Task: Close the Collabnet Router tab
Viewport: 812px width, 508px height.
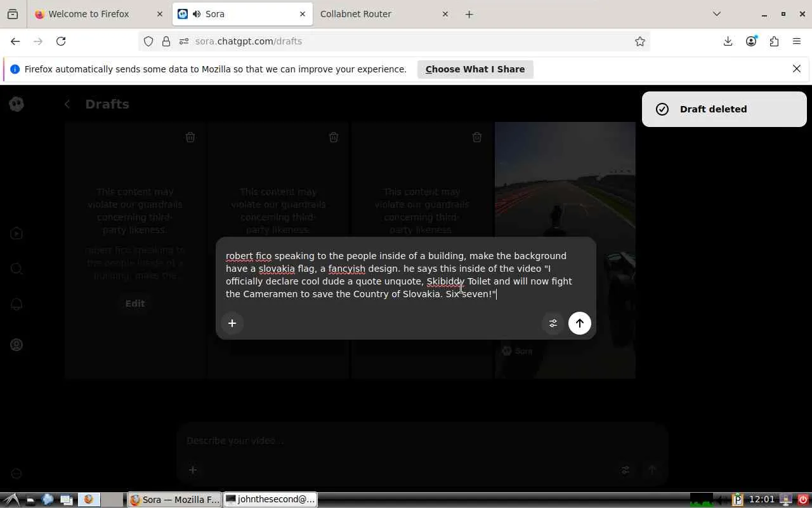Action: coord(445,14)
